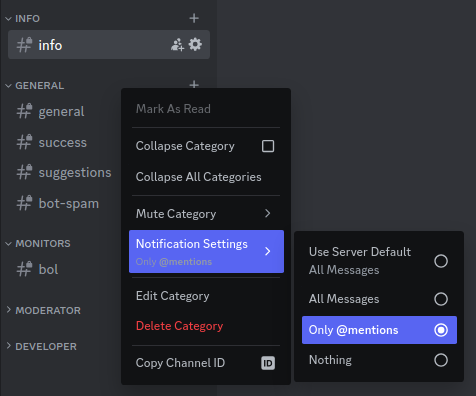Expand the DEVELOPER category
This screenshot has height=396, width=476.
coord(42,346)
